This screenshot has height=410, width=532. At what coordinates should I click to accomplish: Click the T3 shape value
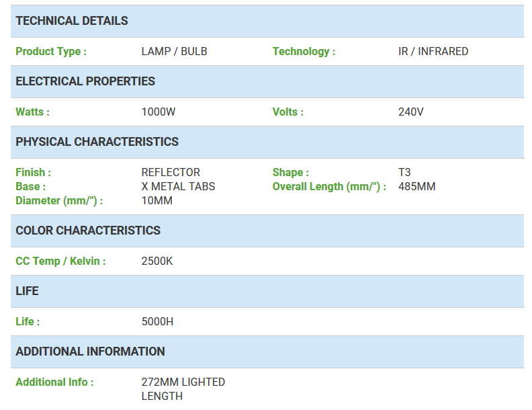[x=404, y=172]
